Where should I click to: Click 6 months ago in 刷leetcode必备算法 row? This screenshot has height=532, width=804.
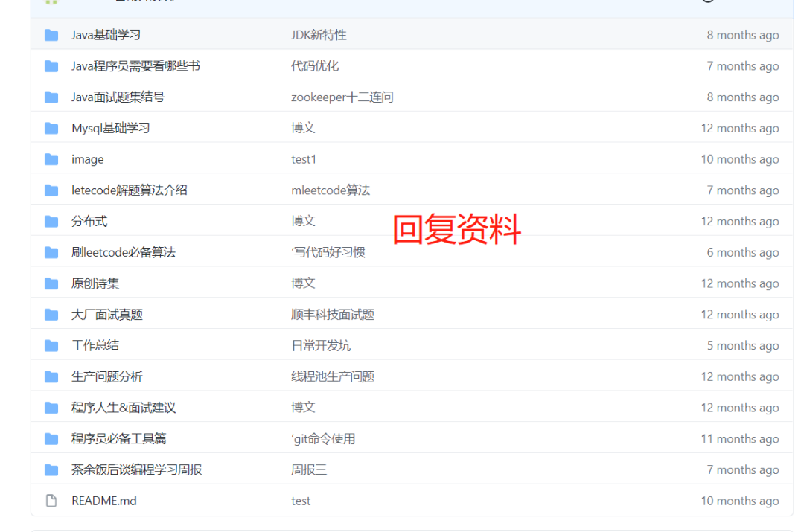click(743, 252)
